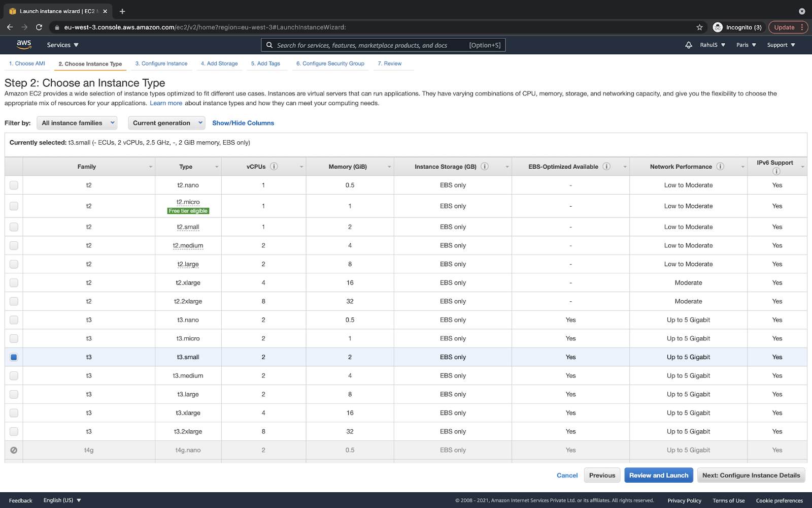Click Review and Launch button
Viewport: 812px width, 508px height.
tap(659, 475)
